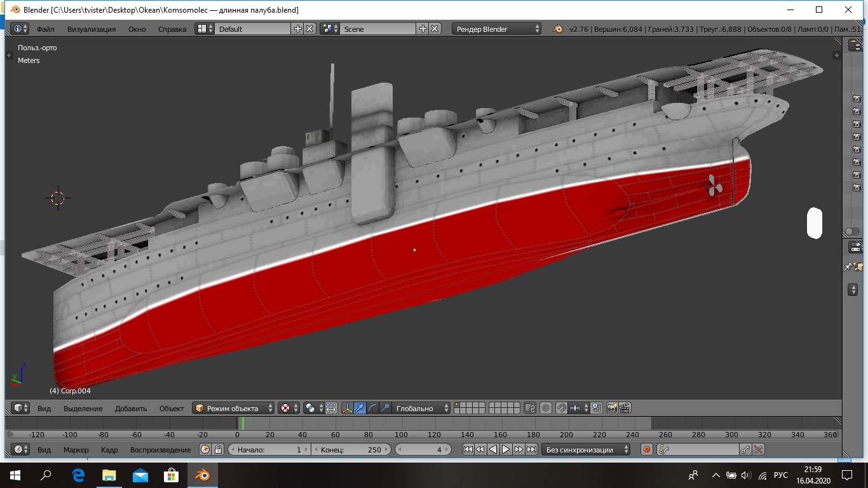
Task: Open the Windows Start menu
Action: coord(15,475)
